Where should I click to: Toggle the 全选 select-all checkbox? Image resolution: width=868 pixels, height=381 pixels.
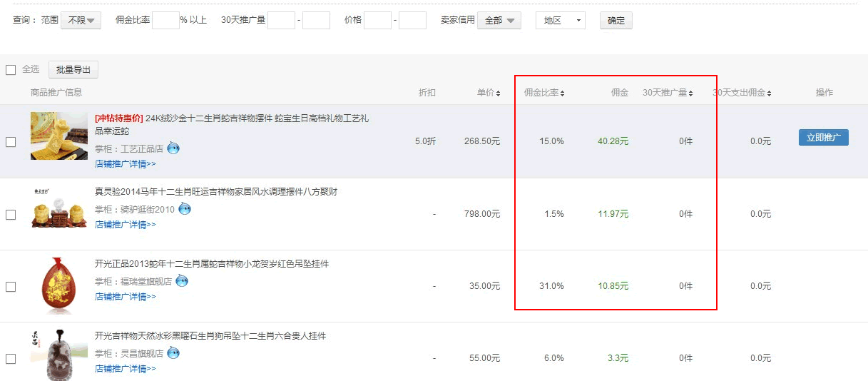(x=11, y=70)
